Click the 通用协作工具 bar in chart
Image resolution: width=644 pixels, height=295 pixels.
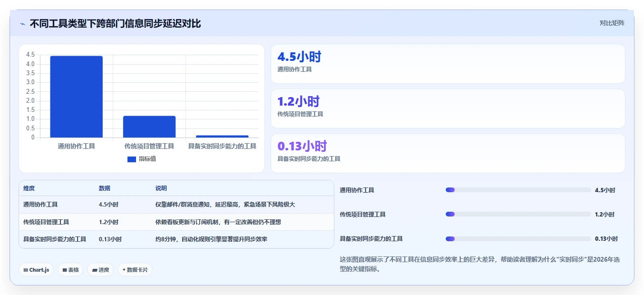tap(77, 97)
